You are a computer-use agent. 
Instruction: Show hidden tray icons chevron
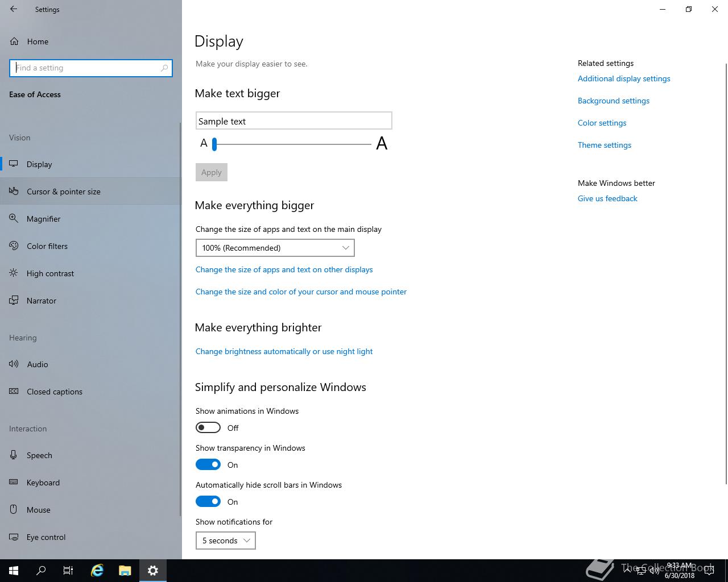pos(627,571)
